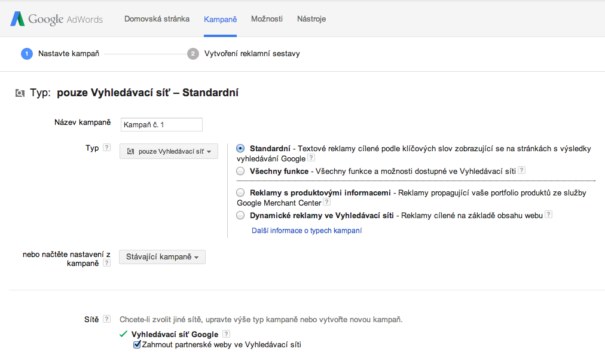Viewport: 605px width, 364px height.
Task: Click the search network icon beside Typ heading
Action: [20, 93]
